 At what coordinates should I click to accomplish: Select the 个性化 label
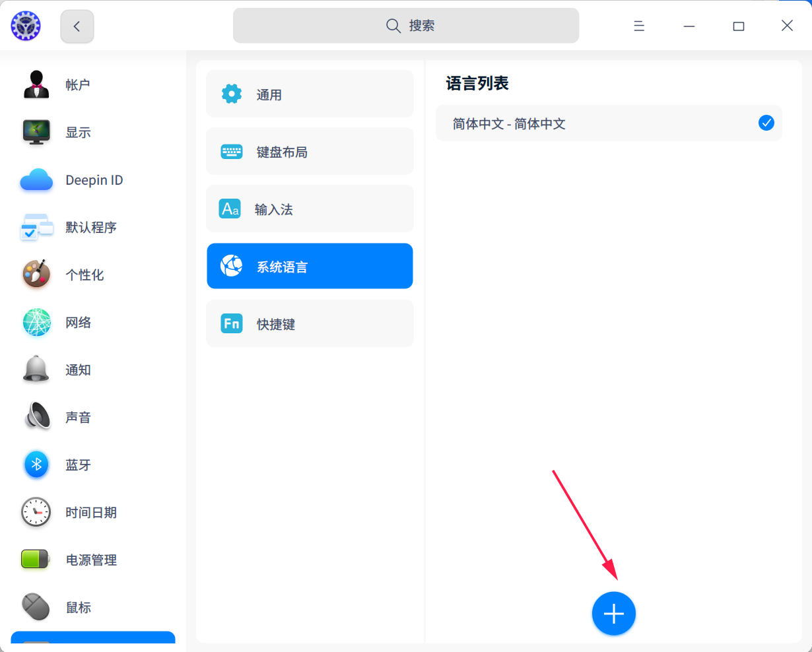pyautogui.click(x=85, y=275)
